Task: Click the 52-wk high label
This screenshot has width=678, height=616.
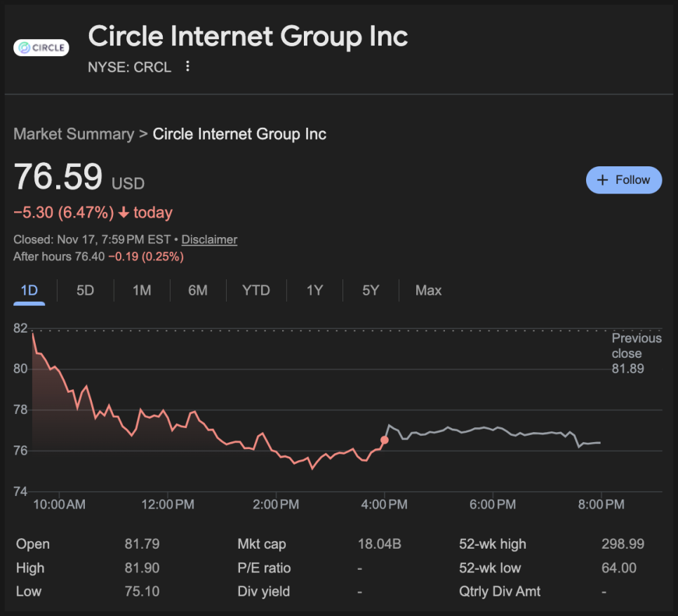Action: [492, 544]
